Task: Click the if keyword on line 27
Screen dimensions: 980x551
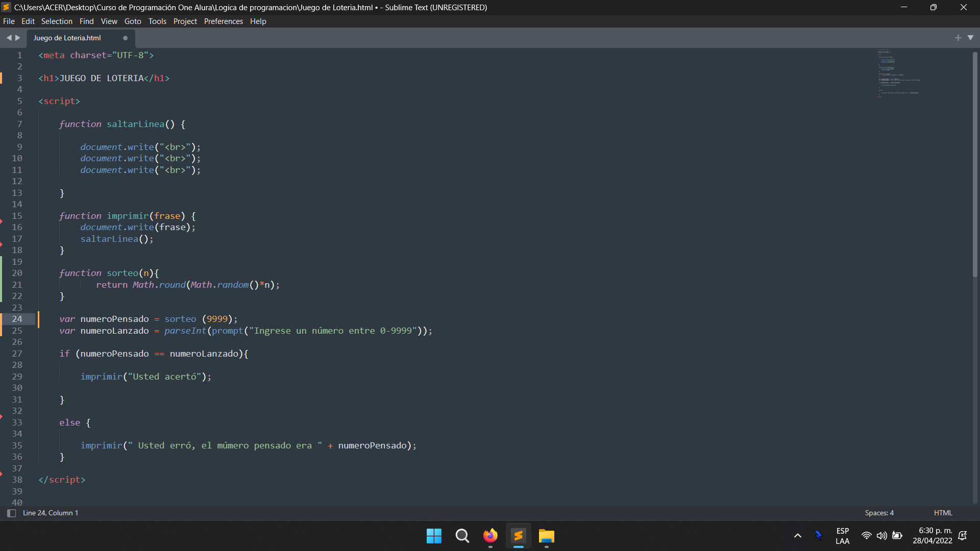Action: point(64,354)
